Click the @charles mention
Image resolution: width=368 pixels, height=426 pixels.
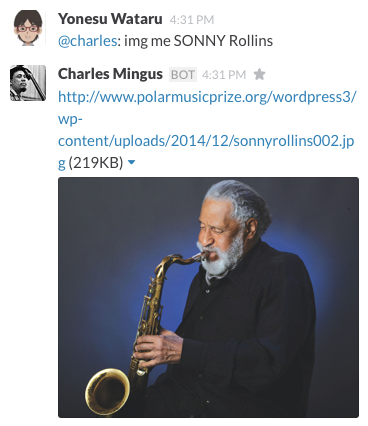pos(88,41)
